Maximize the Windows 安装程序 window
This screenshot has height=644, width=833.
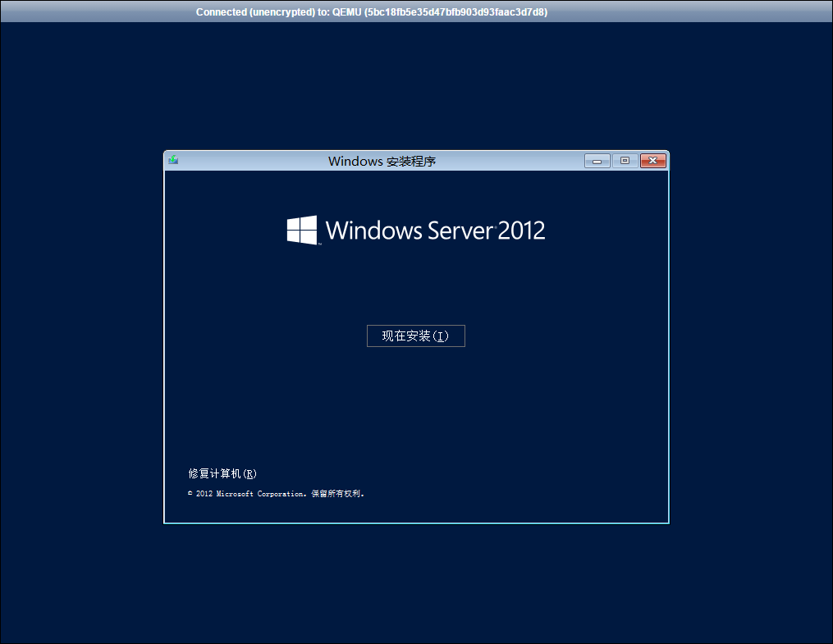point(625,160)
